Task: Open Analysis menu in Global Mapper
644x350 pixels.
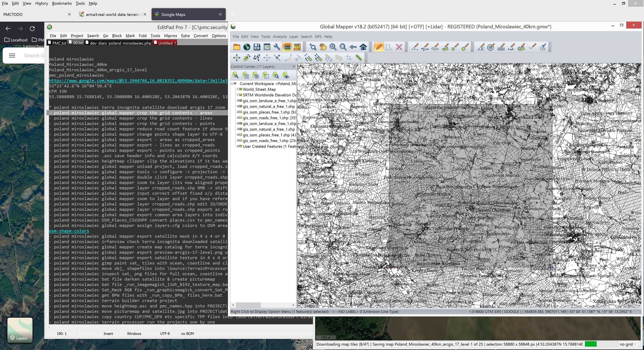Action: [280, 37]
